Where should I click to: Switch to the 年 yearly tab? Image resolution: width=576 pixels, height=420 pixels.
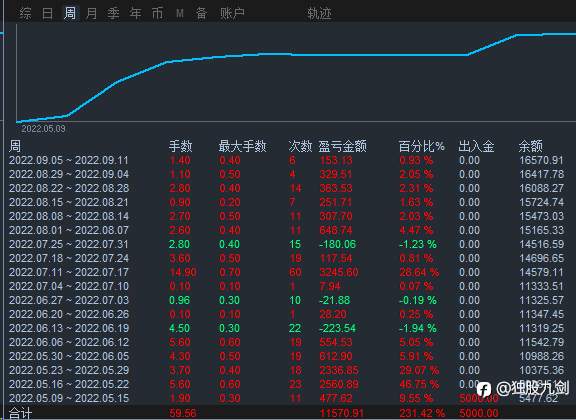click(136, 14)
